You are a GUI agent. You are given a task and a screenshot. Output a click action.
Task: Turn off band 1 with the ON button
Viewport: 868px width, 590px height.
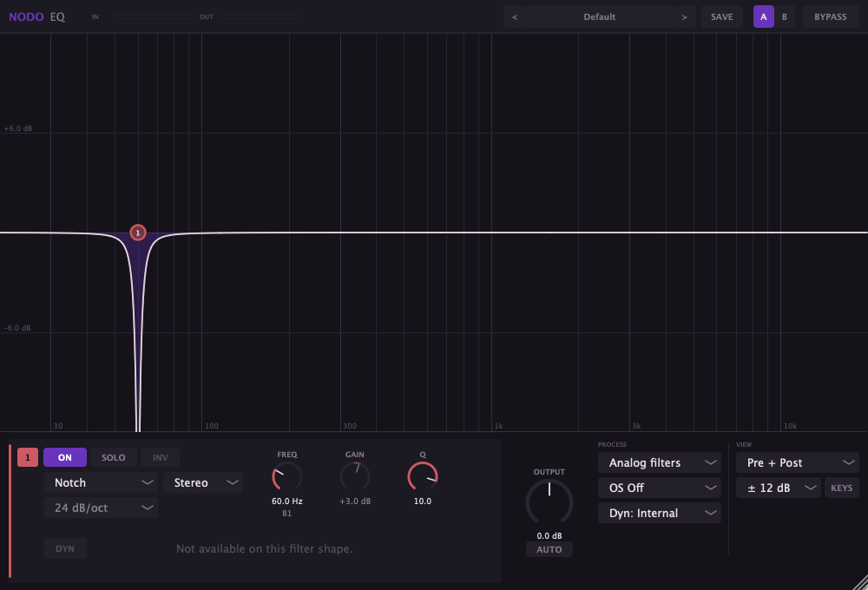[65, 457]
